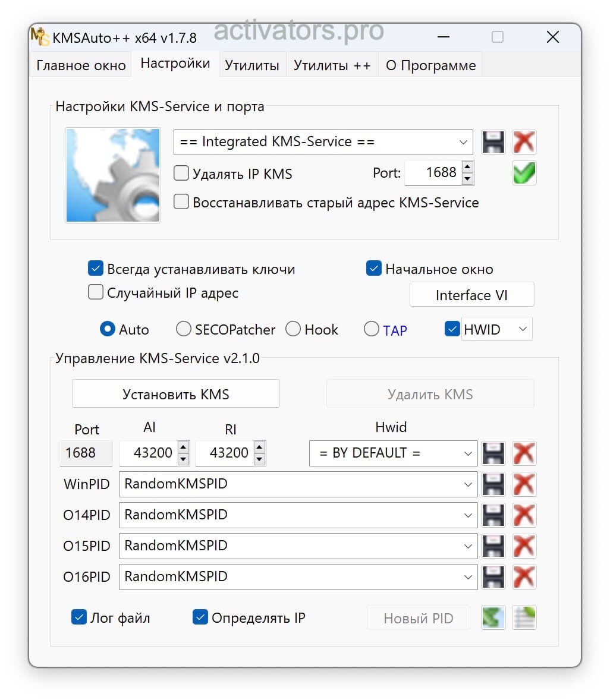The image size is (610, 700).
Task: Click the Новый PID button
Action: tap(419, 618)
